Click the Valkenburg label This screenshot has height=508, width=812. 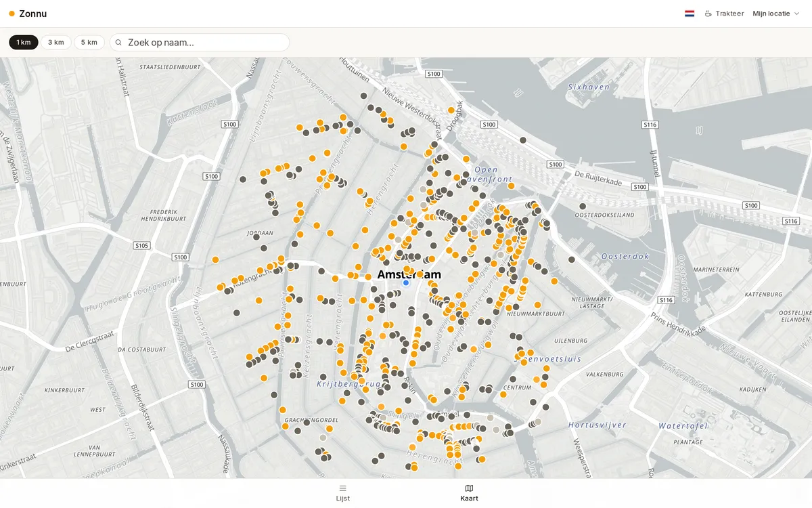[604, 374]
